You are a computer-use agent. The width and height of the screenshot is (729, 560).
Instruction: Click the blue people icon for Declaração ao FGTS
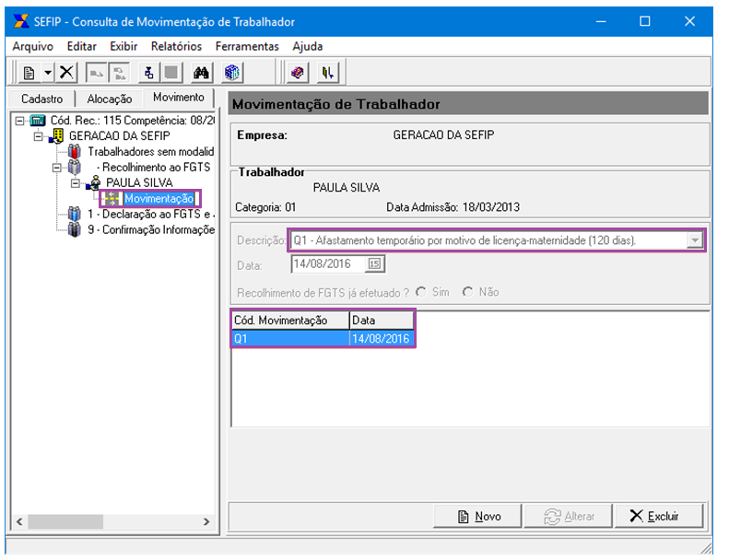74,215
